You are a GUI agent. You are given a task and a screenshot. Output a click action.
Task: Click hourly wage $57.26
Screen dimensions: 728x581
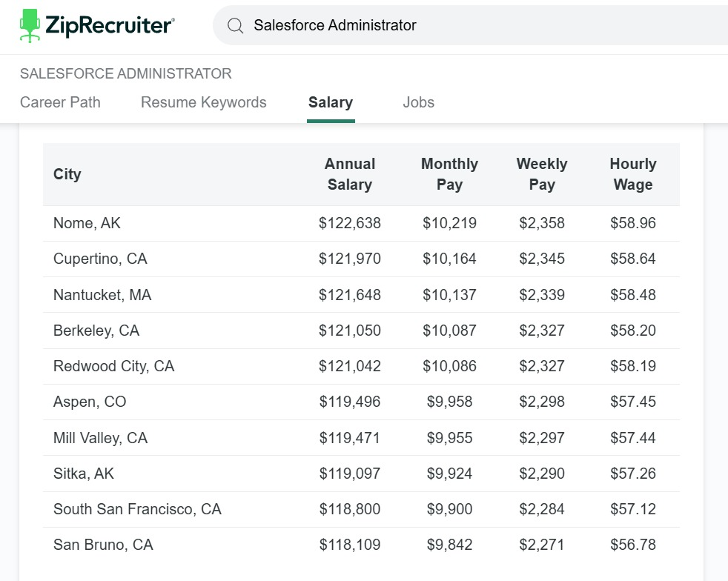click(x=633, y=474)
